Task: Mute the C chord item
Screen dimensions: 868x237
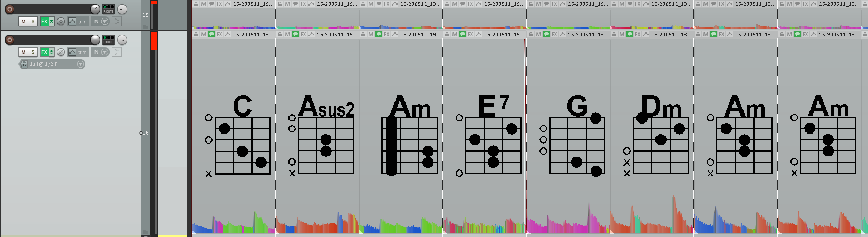Action: 204,34
